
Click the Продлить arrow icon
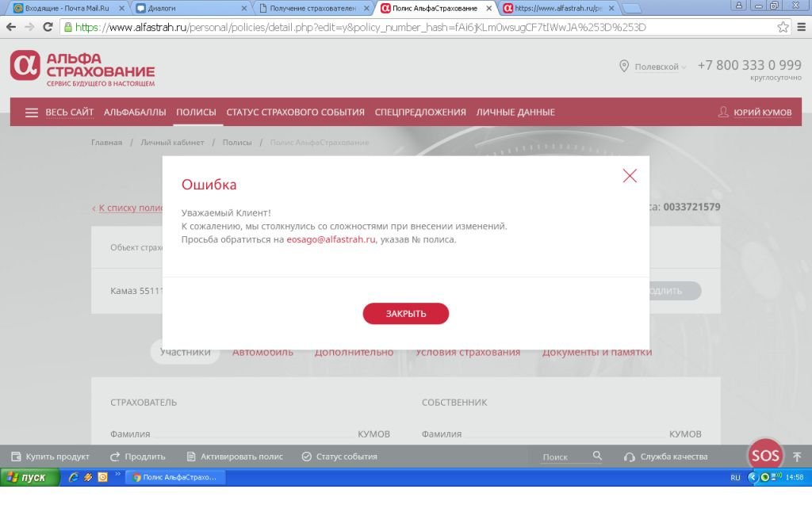114,457
